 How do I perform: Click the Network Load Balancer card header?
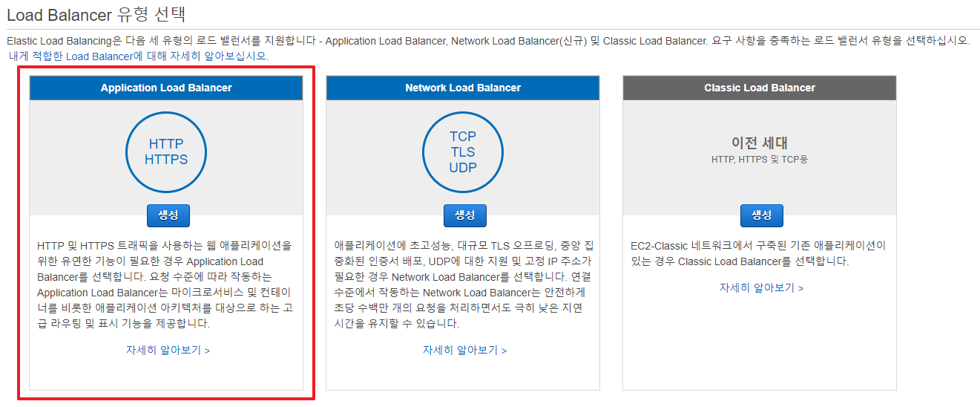[x=463, y=88]
